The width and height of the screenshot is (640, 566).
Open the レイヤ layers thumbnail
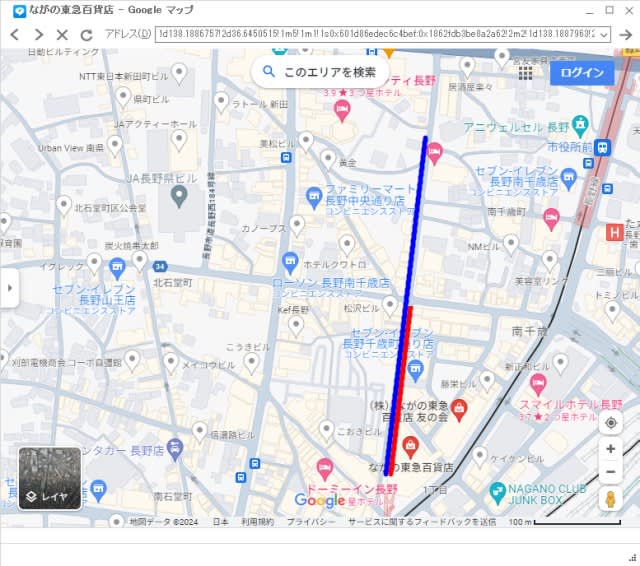(x=50, y=478)
